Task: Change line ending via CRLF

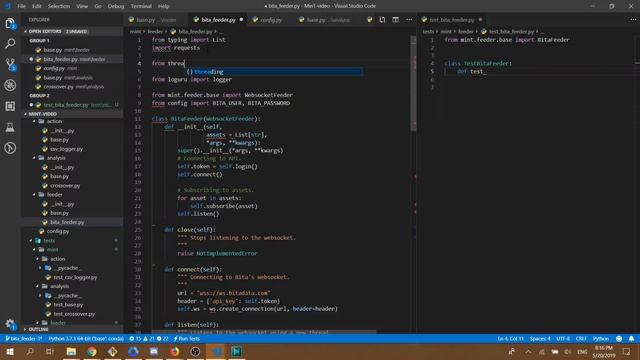Action: pyautogui.click(x=581, y=339)
